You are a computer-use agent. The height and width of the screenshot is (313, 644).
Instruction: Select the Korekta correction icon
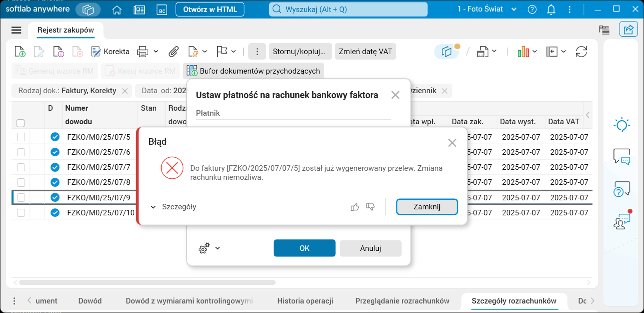(95, 51)
